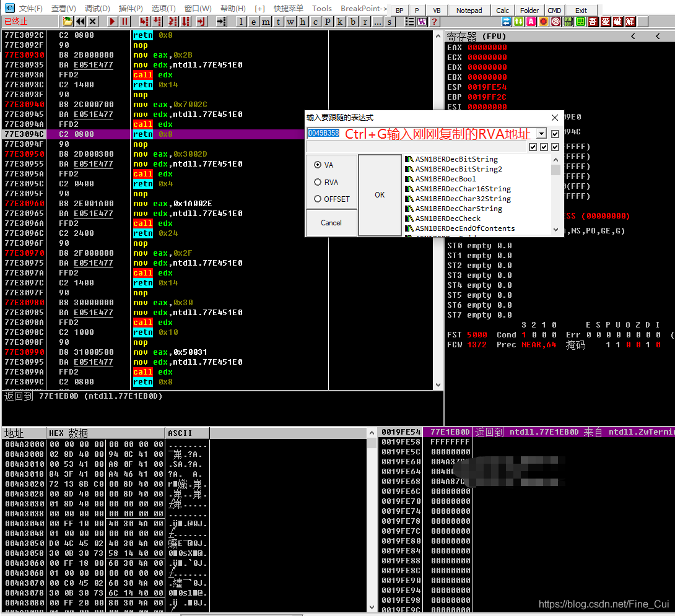The width and height of the screenshot is (675, 616).
Task: Click the Calc shortcut button
Action: (502, 11)
